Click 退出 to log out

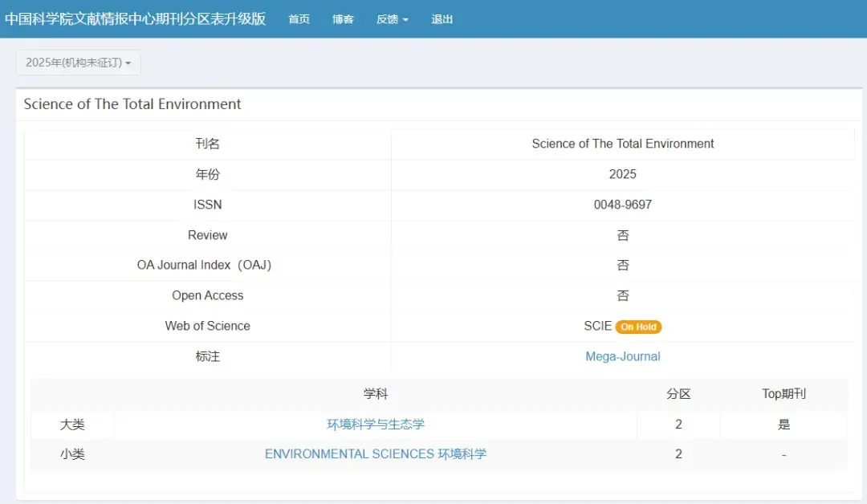(x=441, y=19)
